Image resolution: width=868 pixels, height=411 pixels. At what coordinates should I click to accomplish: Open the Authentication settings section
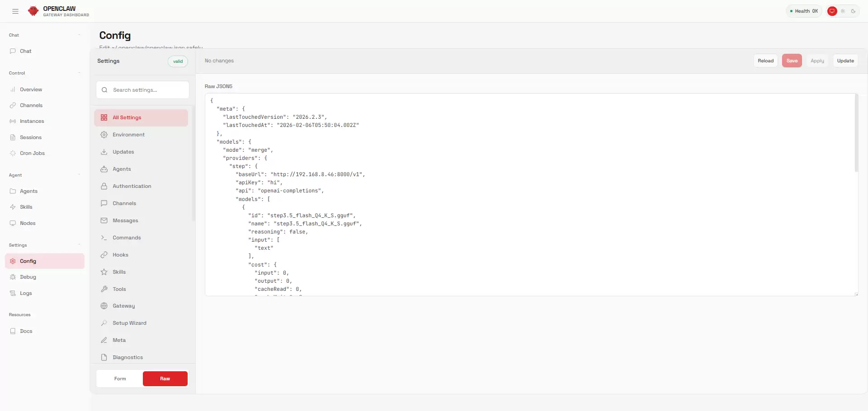click(132, 187)
